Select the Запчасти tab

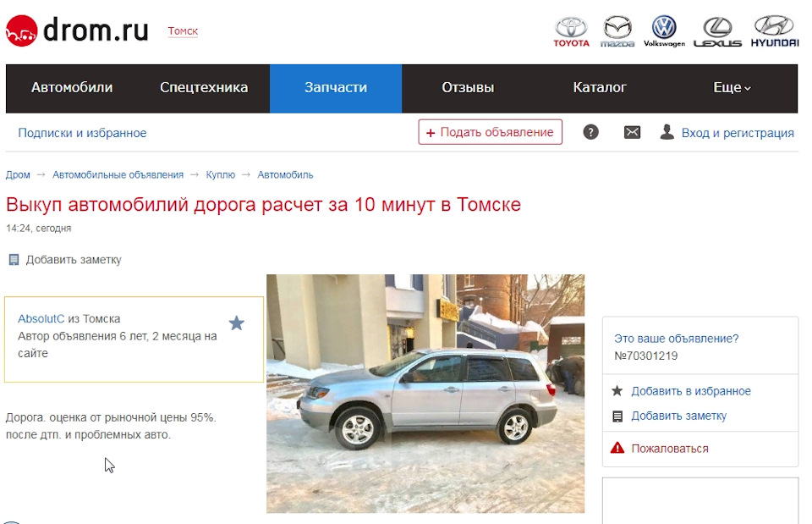coord(336,87)
